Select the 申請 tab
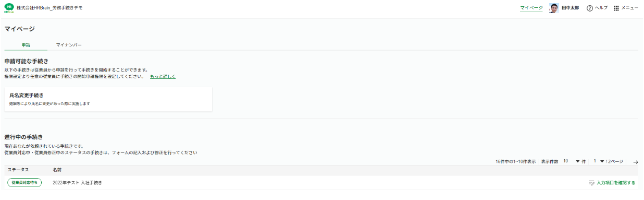Image resolution: width=644 pixels, height=200 pixels. click(x=26, y=45)
